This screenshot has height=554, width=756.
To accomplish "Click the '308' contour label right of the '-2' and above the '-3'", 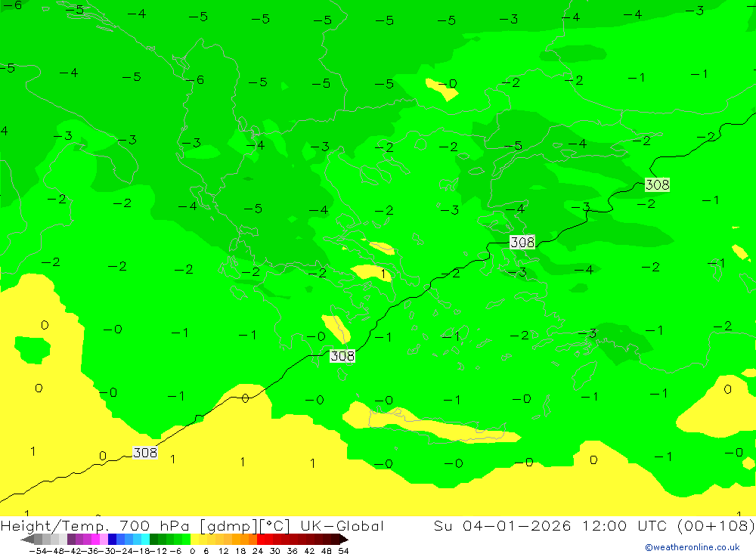I will [522, 242].
